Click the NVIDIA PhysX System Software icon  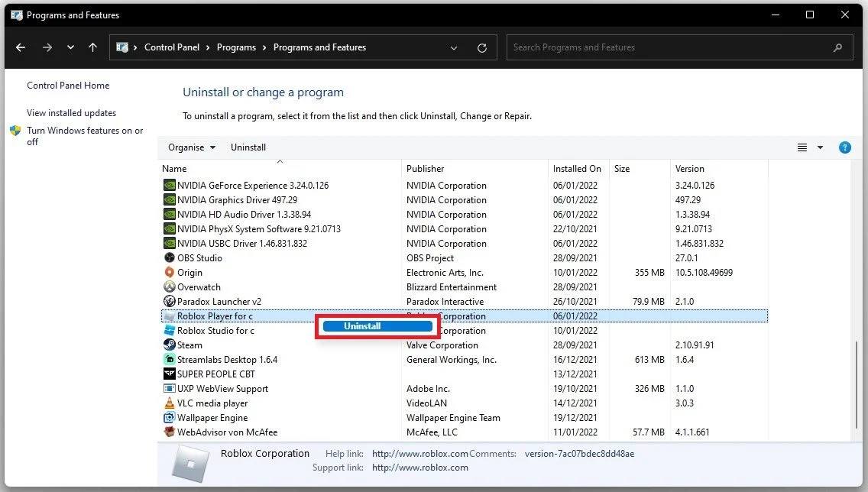tap(170, 228)
